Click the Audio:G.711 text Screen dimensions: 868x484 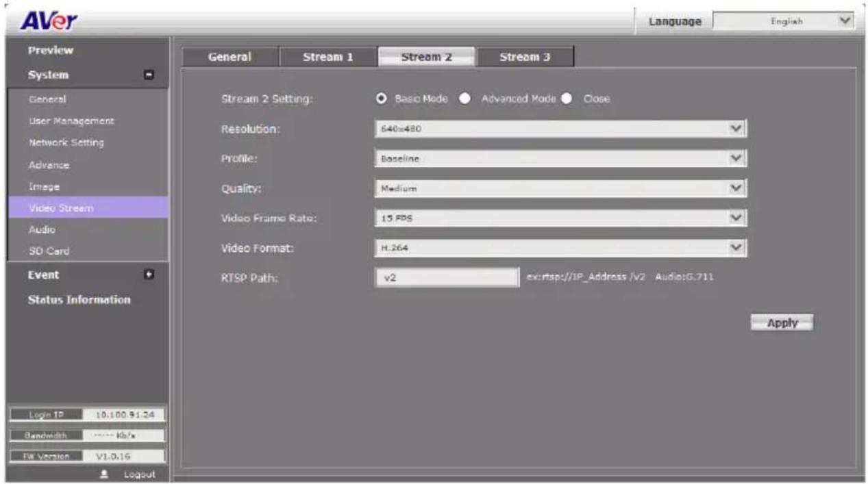(x=684, y=277)
